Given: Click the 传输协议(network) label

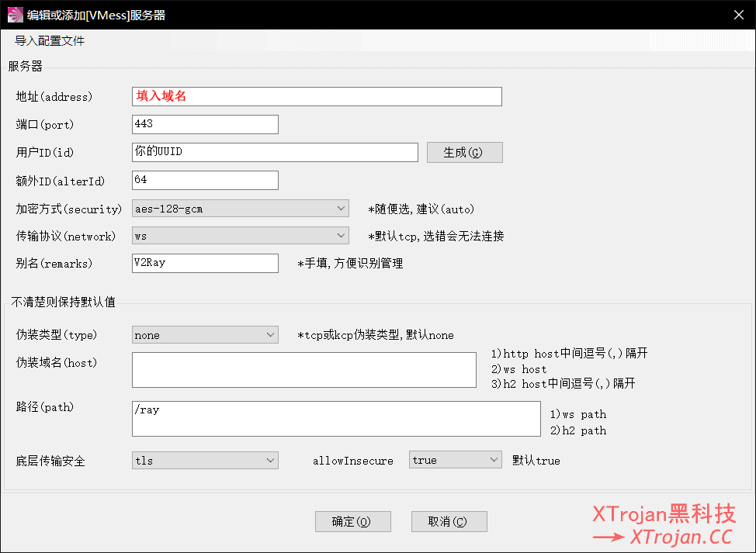Looking at the screenshot, I should [x=66, y=236].
